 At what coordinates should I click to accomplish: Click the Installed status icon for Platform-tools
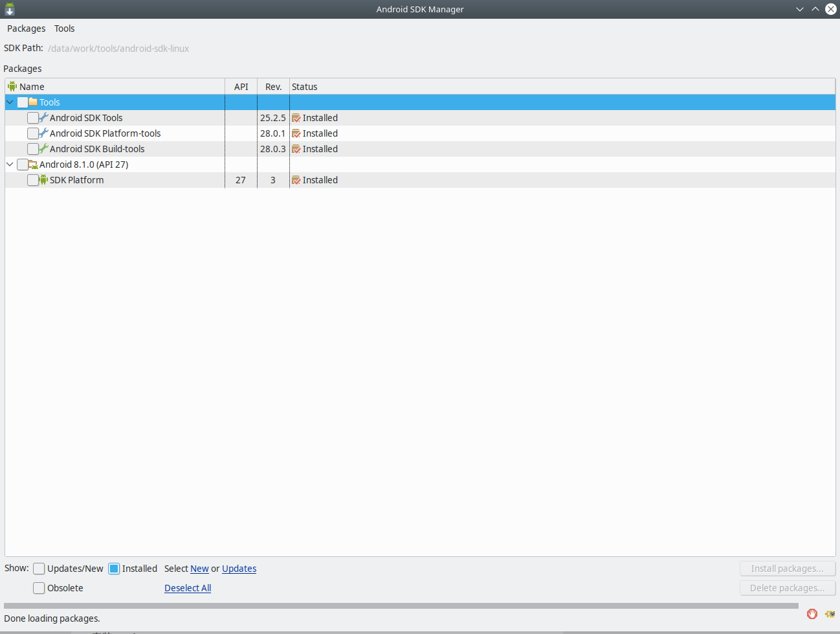click(296, 133)
